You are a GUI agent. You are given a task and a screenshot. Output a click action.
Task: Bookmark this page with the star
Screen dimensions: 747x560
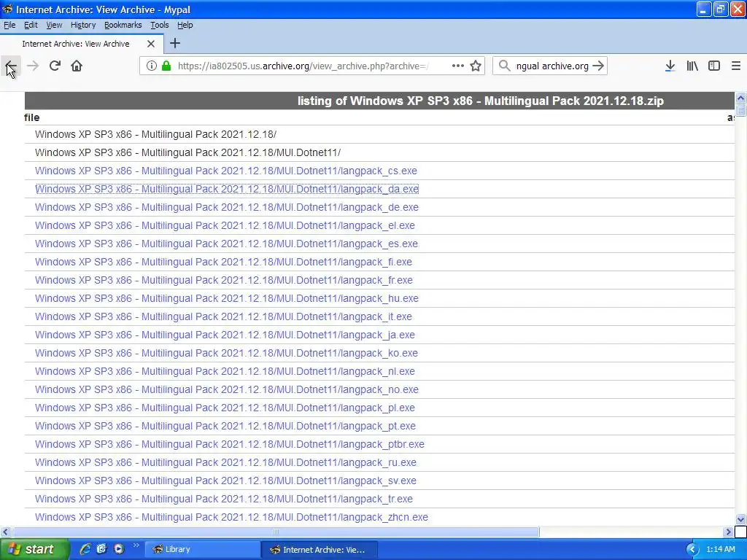476,66
